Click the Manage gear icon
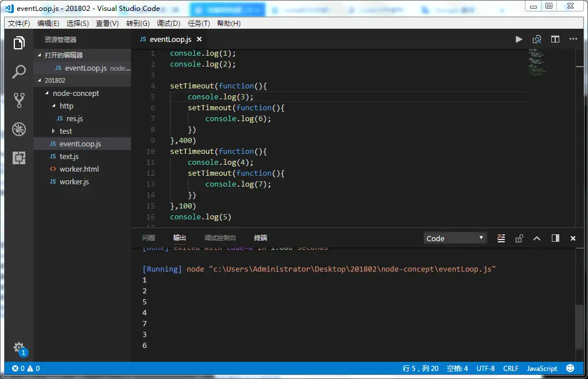This screenshot has height=379, width=588. (x=19, y=348)
